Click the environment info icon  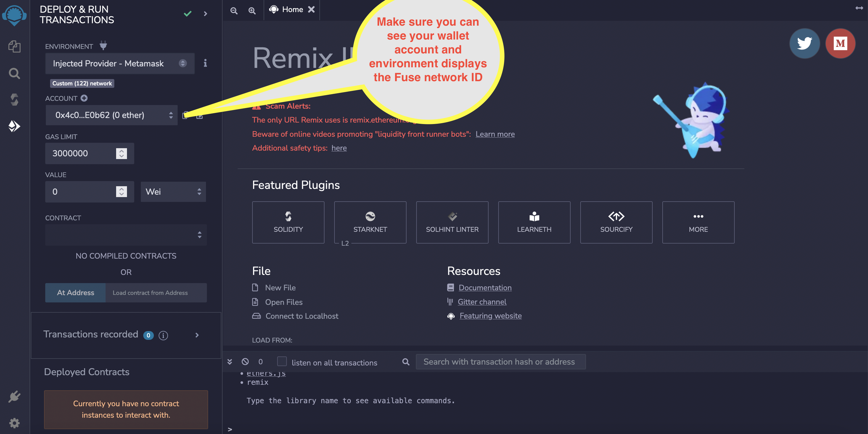pos(205,63)
